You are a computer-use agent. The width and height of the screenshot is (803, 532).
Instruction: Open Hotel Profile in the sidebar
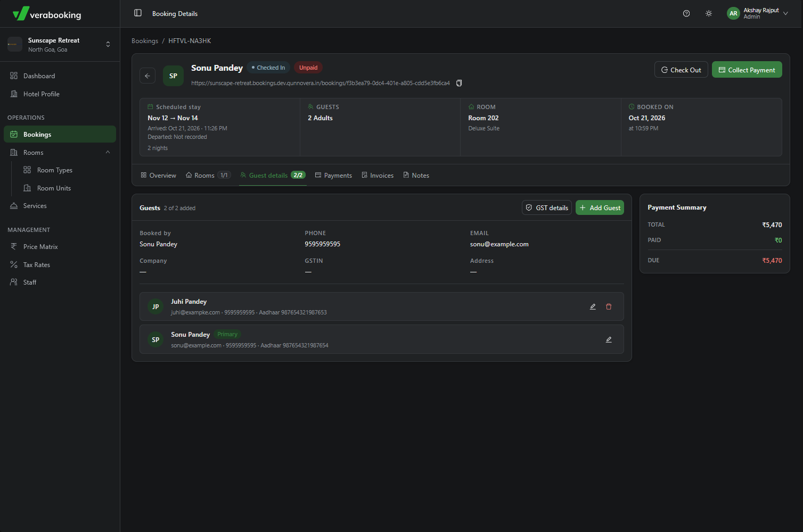[60, 94]
